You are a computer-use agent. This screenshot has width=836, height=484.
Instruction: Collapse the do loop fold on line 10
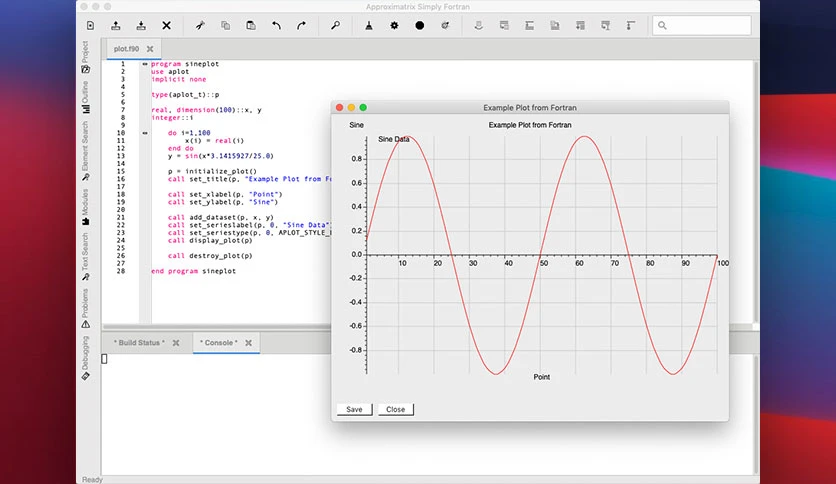[145, 133]
